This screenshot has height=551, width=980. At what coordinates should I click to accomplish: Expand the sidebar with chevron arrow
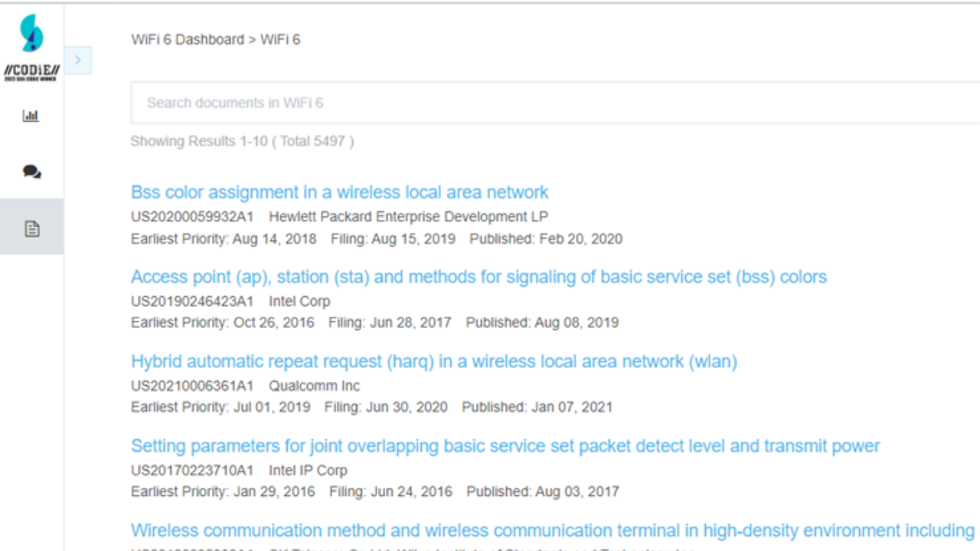point(77,60)
